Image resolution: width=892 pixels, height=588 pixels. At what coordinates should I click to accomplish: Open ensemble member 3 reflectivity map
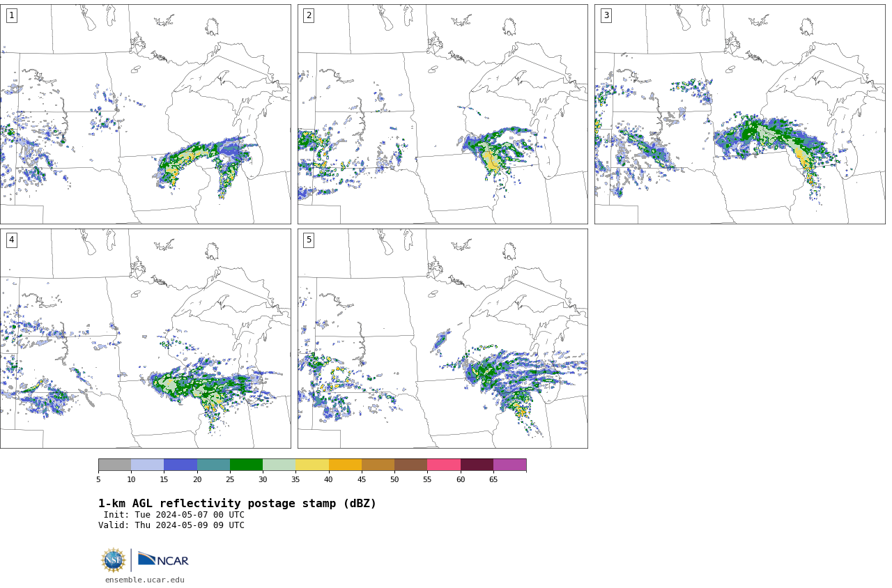(739, 114)
